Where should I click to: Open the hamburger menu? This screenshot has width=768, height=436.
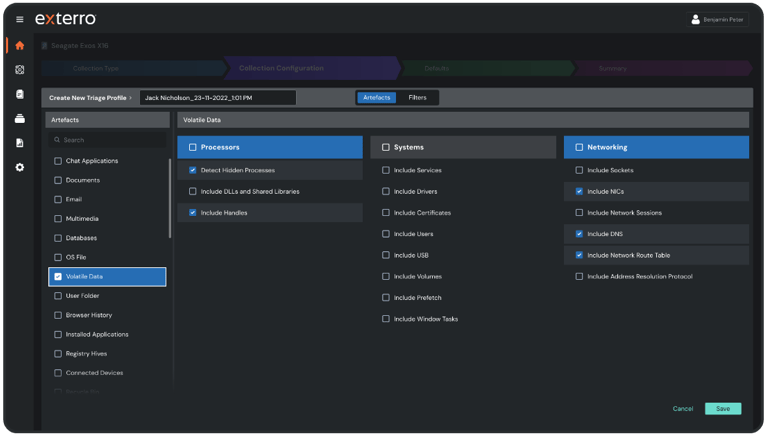point(19,19)
